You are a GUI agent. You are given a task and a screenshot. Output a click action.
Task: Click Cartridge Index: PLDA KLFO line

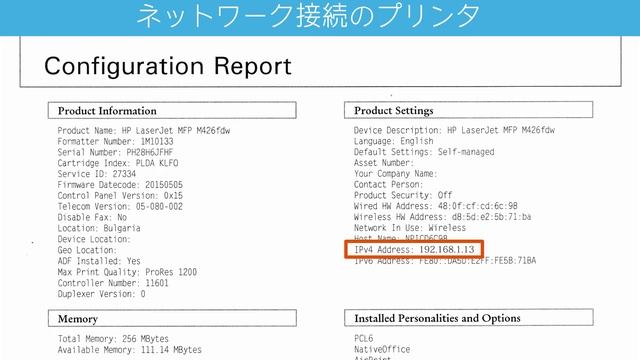coord(118,163)
